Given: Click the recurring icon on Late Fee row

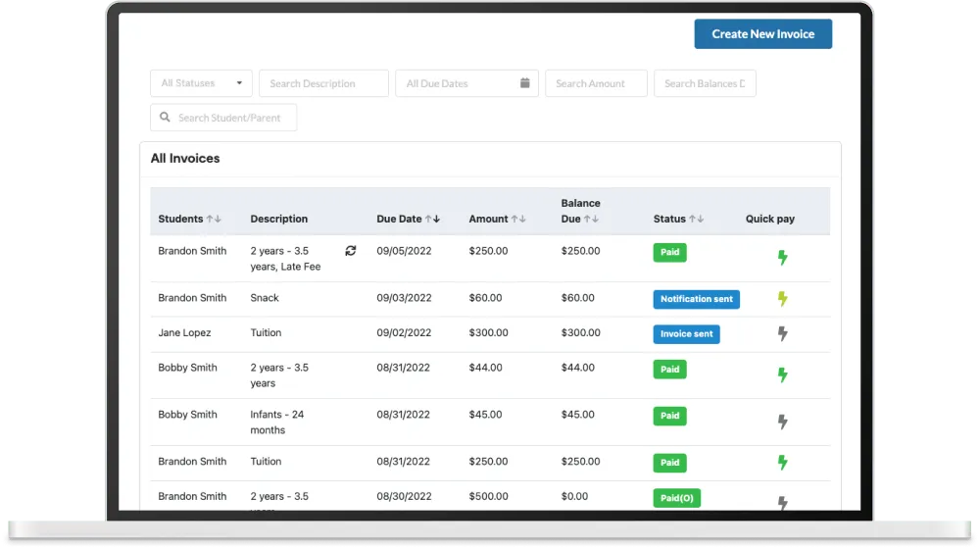Looking at the screenshot, I should (x=351, y=251).
